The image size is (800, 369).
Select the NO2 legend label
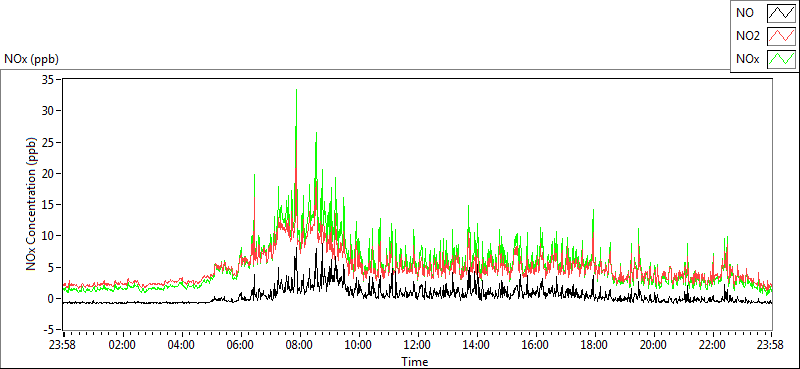[x=748, y=36]
